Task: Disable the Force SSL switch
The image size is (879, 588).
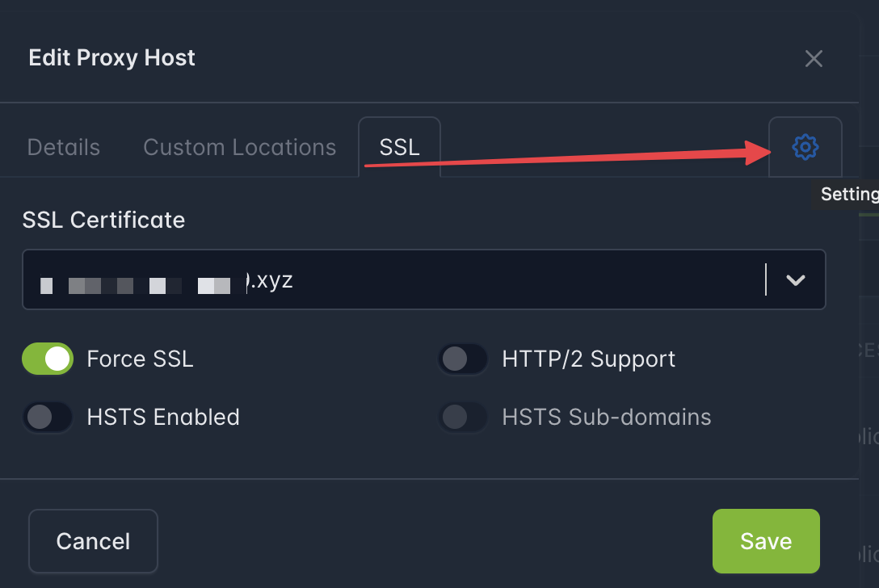Action: click(48, 359)
